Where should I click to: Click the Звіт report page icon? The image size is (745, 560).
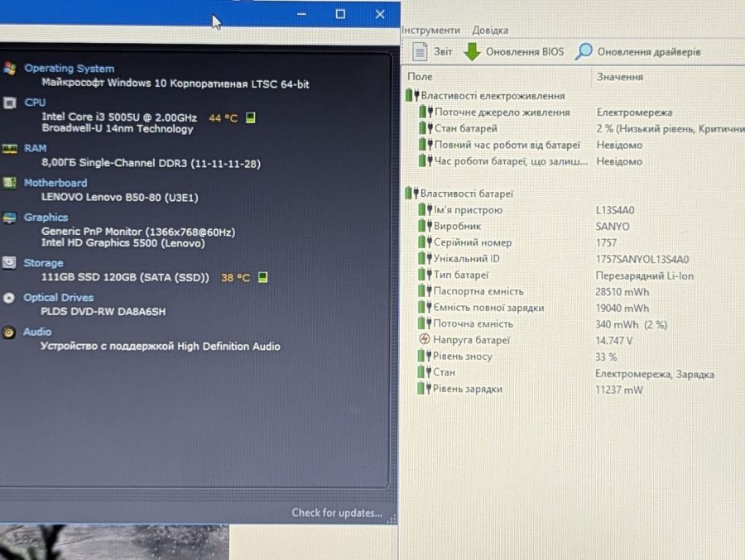420,52
